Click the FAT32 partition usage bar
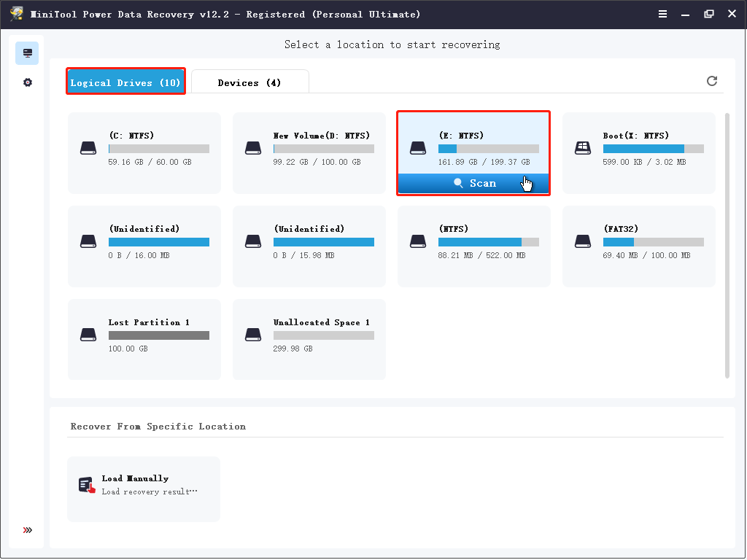The height and width of the screenshot is (560, 747). 654,242
